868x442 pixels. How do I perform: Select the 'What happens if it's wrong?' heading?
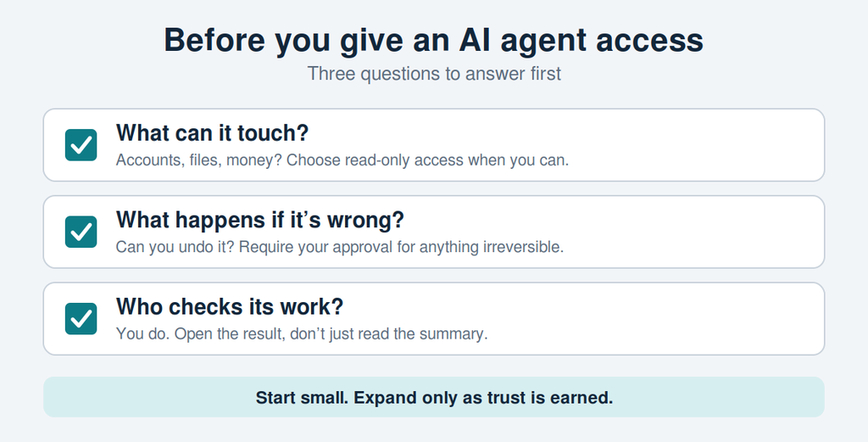click(x=260, y=220)
